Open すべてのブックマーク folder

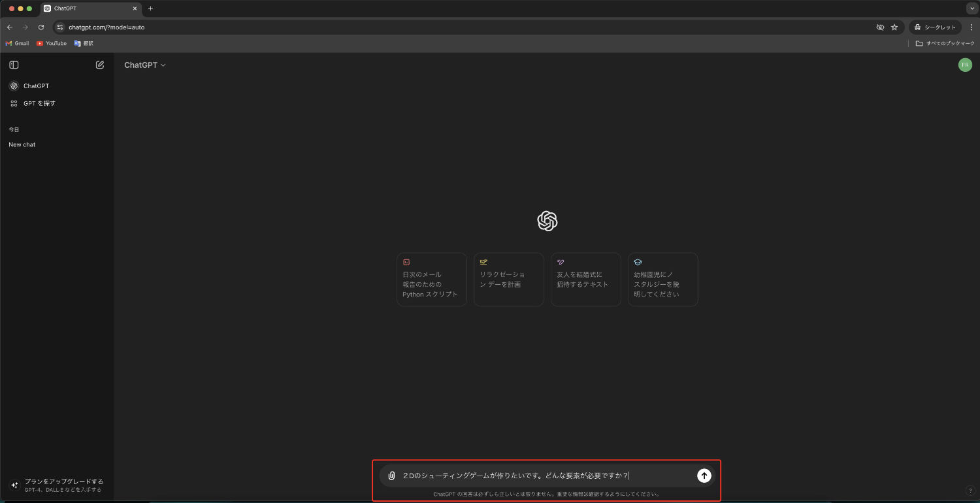[945, 43]
